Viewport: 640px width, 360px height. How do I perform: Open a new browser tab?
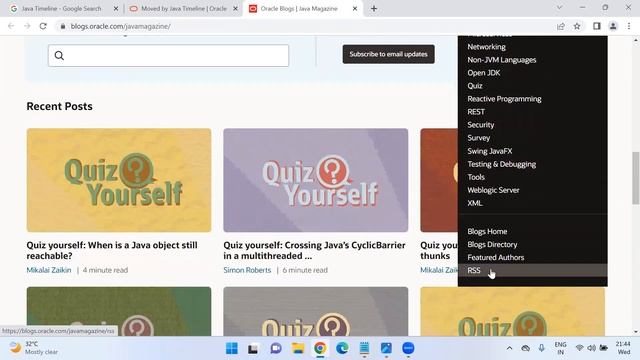(x=374, y=9)
